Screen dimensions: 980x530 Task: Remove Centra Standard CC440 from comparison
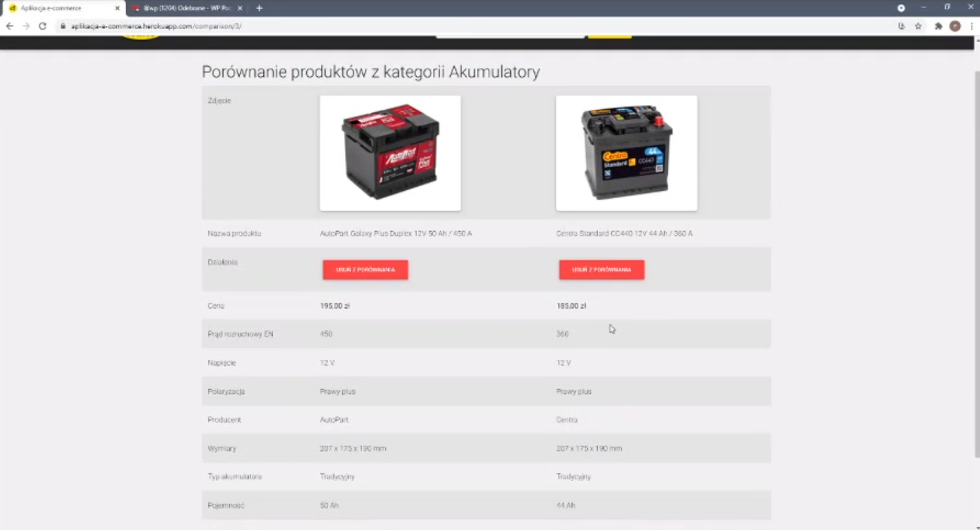click(602, 270)
